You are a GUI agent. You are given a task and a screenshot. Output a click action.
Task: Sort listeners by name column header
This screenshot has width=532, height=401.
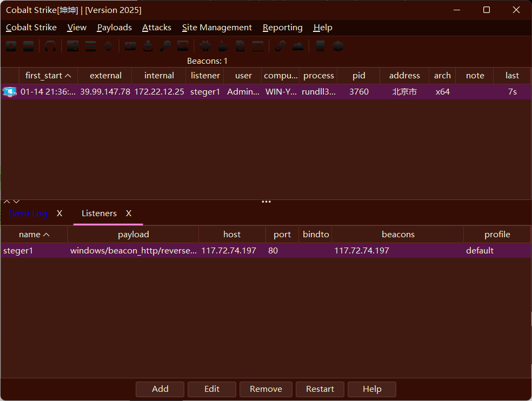pos(34,235)
